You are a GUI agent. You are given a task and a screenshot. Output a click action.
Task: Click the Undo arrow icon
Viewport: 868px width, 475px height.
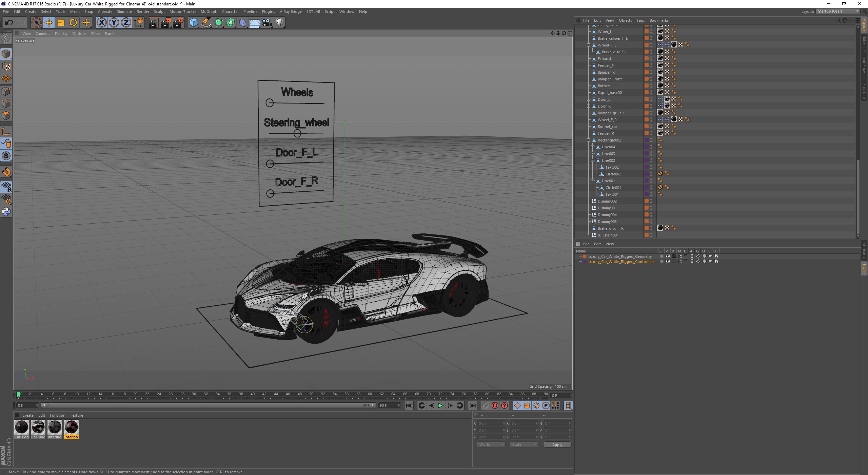(x=9, y=23)
